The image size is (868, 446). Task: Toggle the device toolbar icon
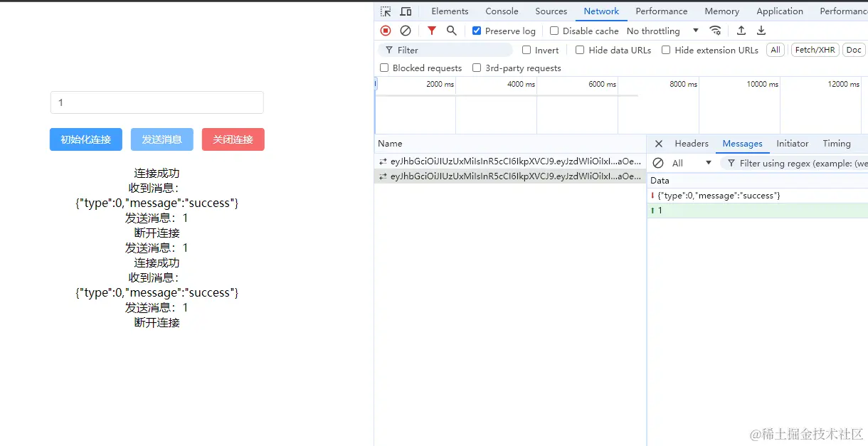pyautogui.click(x=406, y=11)
